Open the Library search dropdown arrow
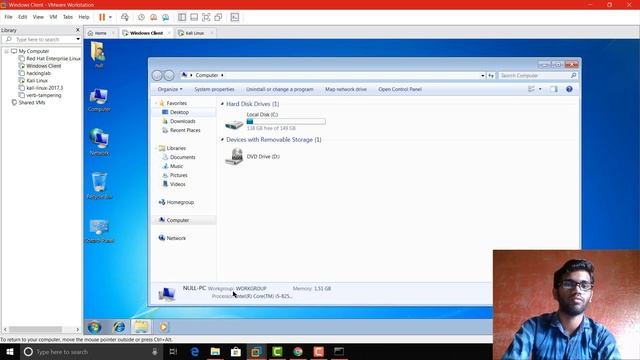The width and height of the screenshot is (640, 360). tap(78, 39)
